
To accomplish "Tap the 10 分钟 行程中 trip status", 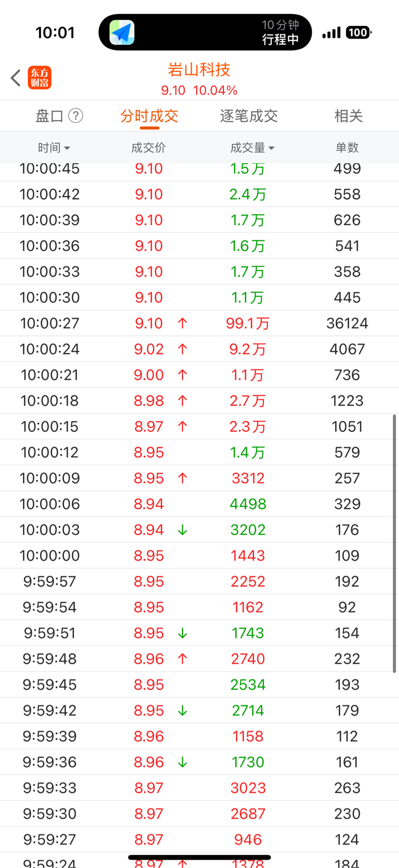I will [x=281, y=32].
